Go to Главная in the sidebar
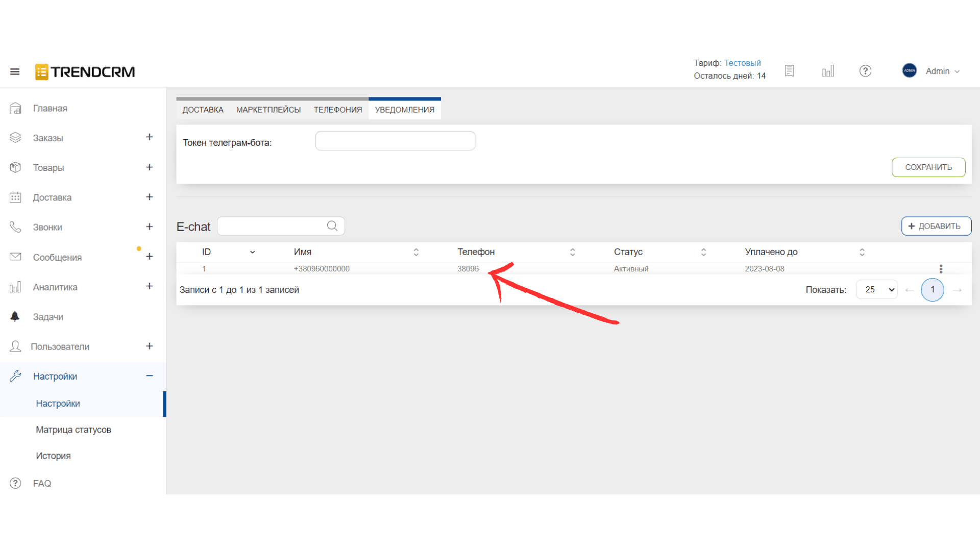The height and width of the screenshot is (551, 980). pyautogui.click(x=50, y=108)
